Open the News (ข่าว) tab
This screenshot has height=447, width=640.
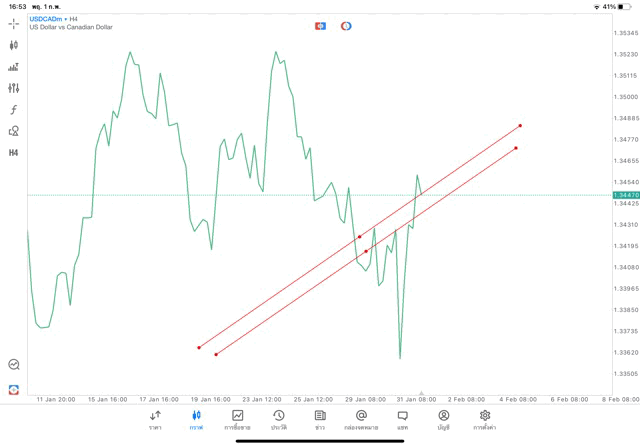(320, 419)
